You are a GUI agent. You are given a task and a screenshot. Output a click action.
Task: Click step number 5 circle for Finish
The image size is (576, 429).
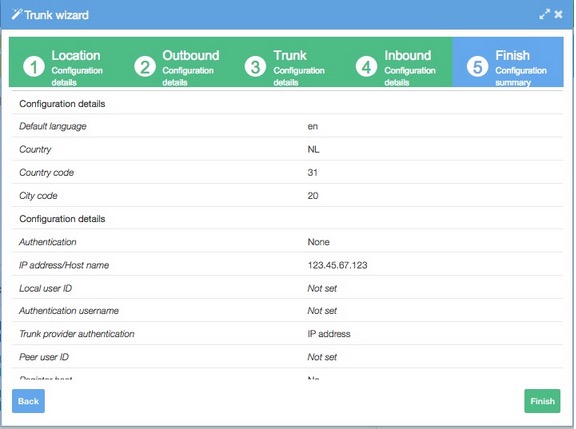pyautogui.click(x=477, y=67)
